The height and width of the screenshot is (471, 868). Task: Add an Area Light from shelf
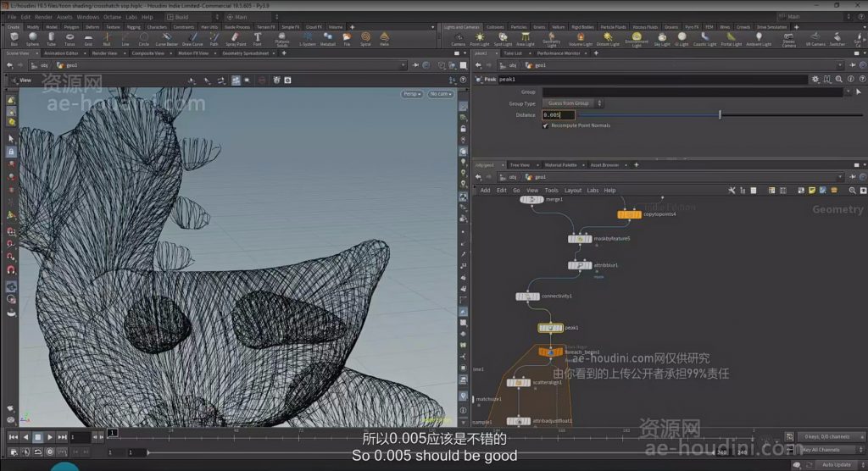[526, 39]
